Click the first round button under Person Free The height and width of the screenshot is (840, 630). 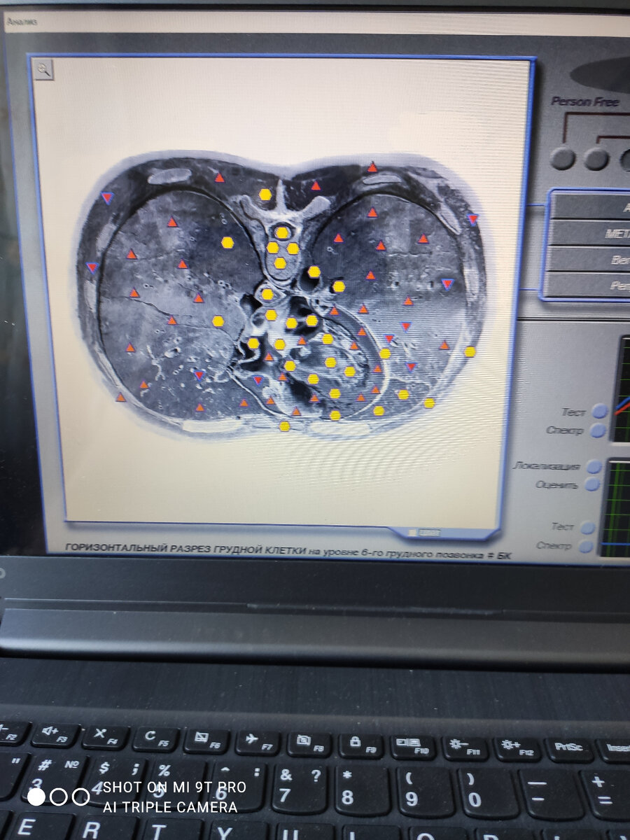(562, 159)
